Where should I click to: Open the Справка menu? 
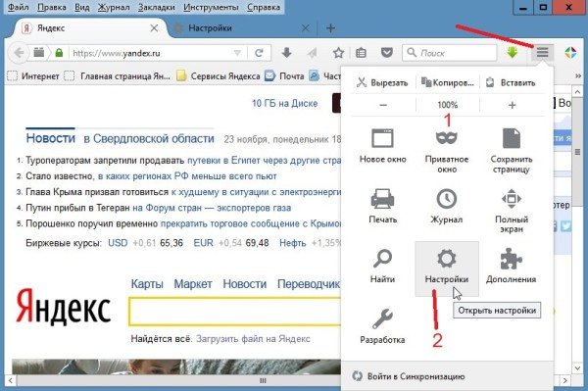click(264, 7)
